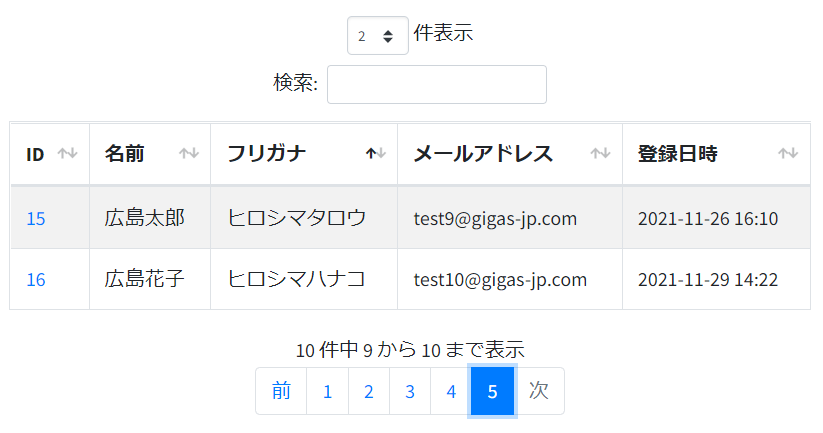Click the ヒロシマハナコ furigana cell
The width and height of the screenshot is (823, 433).
(304, 279)
